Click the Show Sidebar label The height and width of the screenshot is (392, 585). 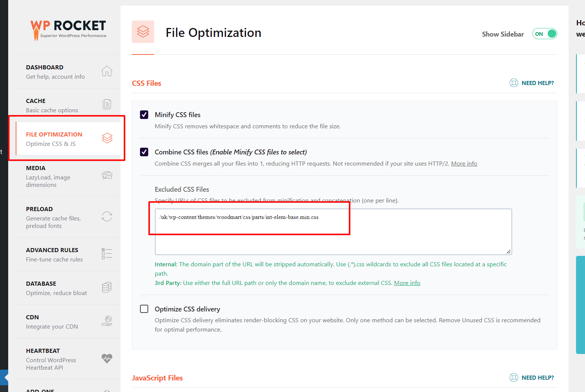tap(503, 34)
